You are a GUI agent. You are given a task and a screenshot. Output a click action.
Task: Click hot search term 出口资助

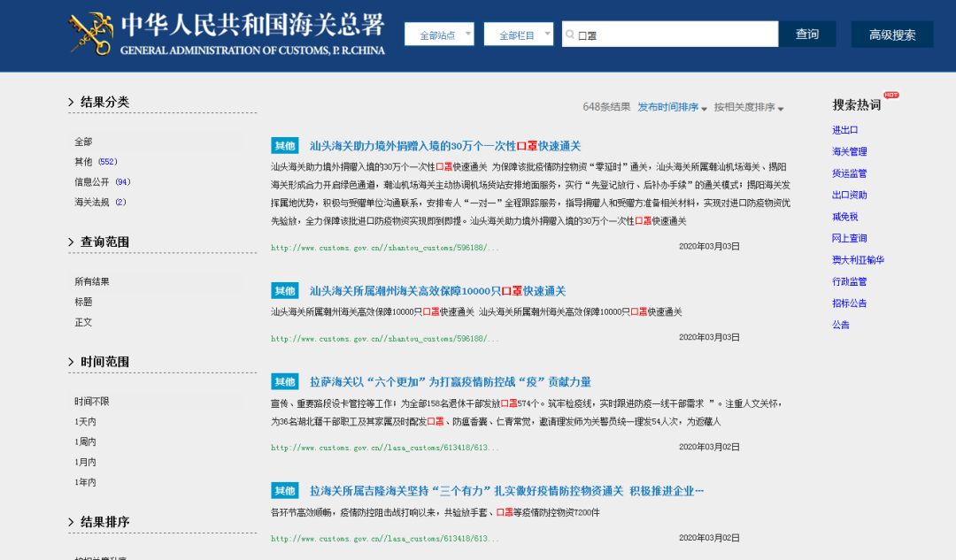849,195
